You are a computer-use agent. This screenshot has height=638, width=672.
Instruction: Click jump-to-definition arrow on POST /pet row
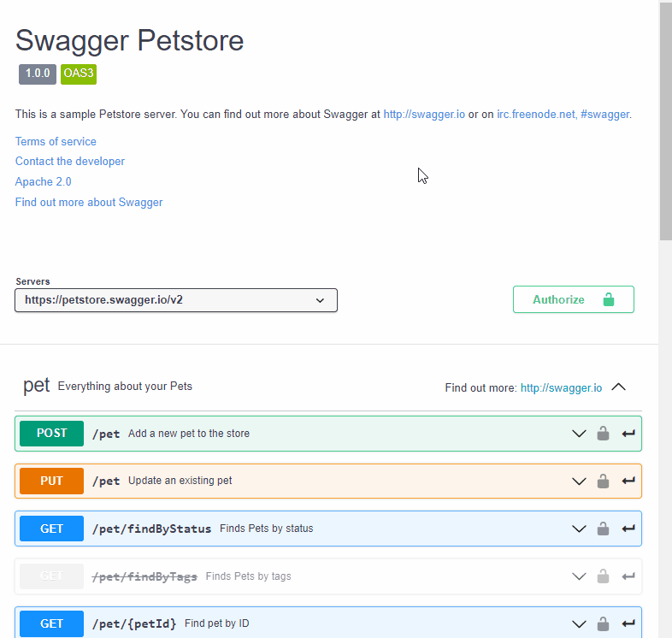(628, 434)
